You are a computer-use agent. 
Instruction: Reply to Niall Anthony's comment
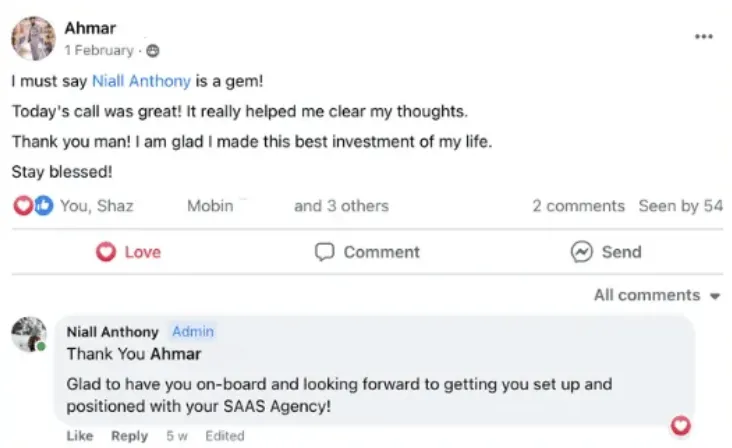pos(129,436)
